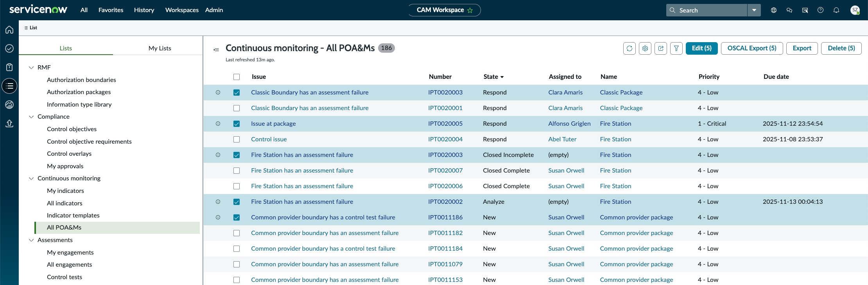This screenshot has width=868, height=285.
Task: Open the Home icon in left sidebar
Action: tap(9, 30)
